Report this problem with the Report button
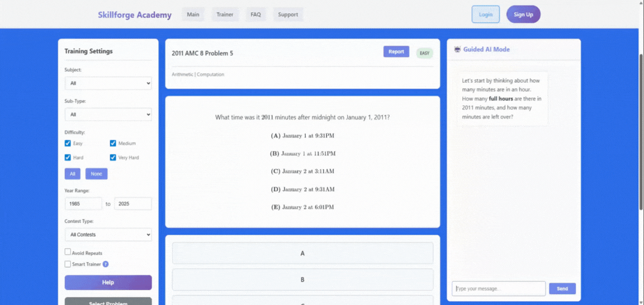644x305 pixels. [396, 52]
